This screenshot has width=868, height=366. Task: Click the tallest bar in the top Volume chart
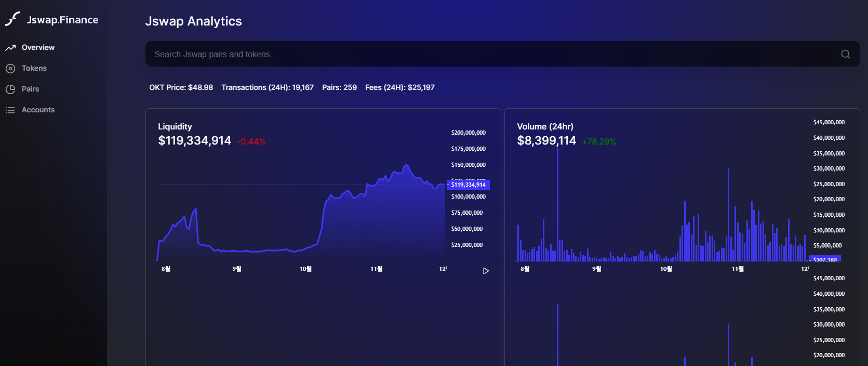point(557,204)
